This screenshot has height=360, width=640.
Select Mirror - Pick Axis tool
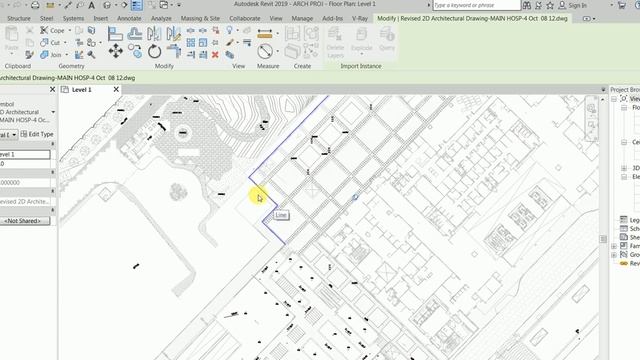pos(154,33)
